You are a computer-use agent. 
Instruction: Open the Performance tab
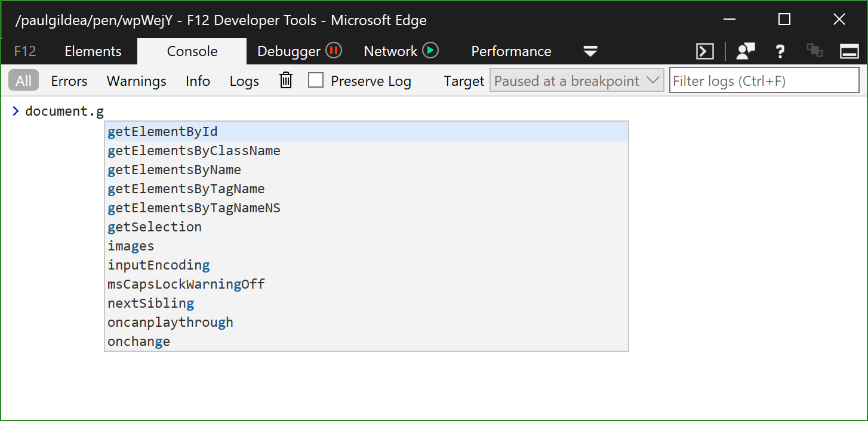[511, 51]
